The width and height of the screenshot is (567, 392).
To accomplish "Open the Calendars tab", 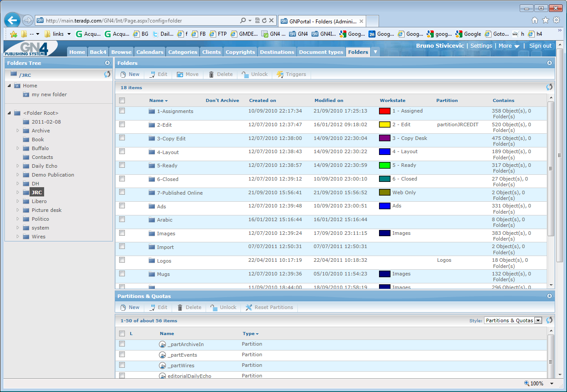I will click(150, 52).
